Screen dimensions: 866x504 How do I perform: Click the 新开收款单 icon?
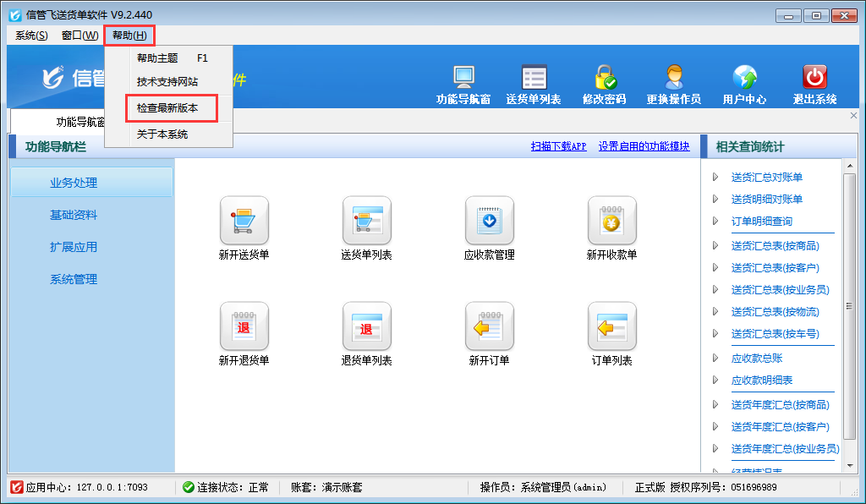point(611,221)
